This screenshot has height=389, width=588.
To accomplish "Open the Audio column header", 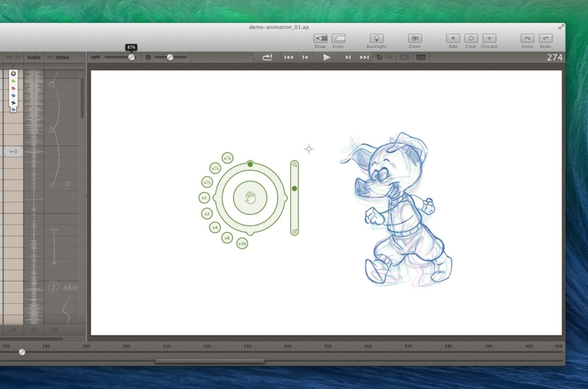I will [34, 57].
